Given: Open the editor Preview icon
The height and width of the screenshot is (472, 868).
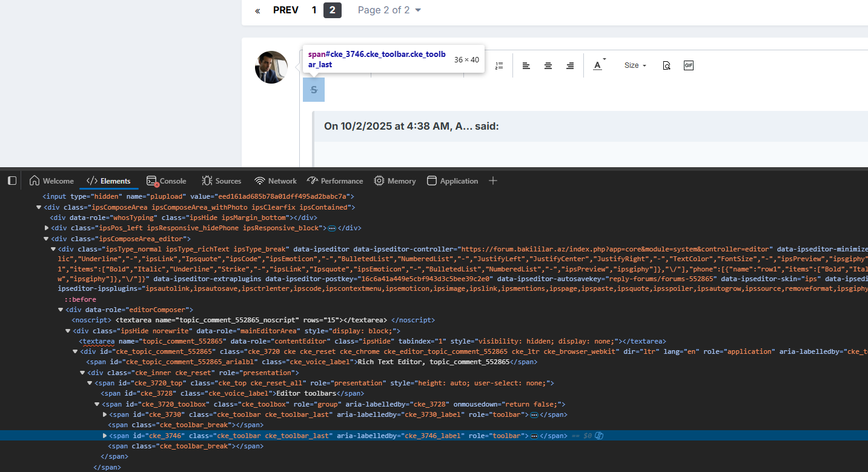Looking at the screenshot, I should [666, 65].
